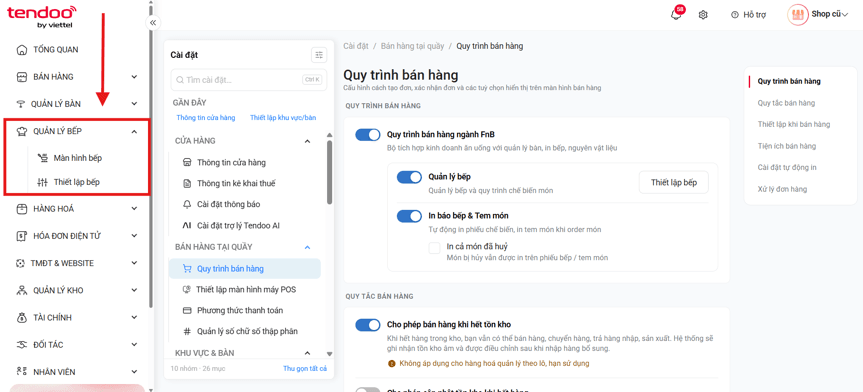Click the cart icon for Quy trình bán hàng

(x=187, y=269)
